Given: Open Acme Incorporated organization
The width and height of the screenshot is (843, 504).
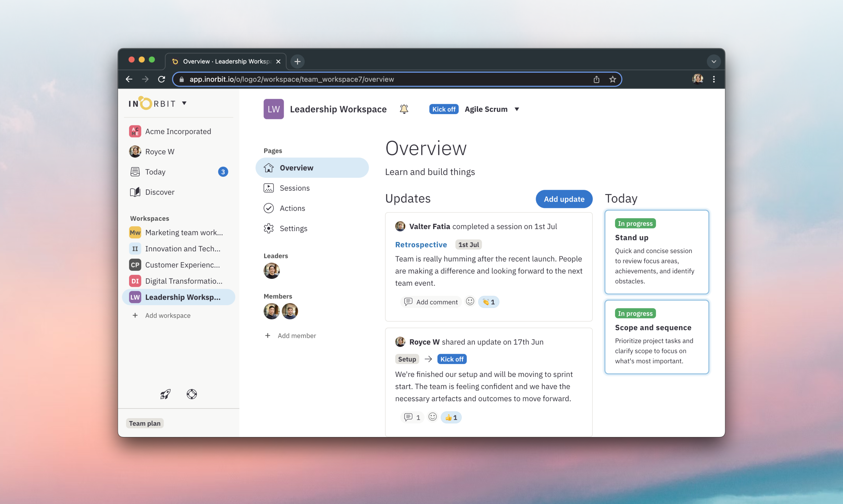Looking at the screenshot, I should (x=170, y=131).
